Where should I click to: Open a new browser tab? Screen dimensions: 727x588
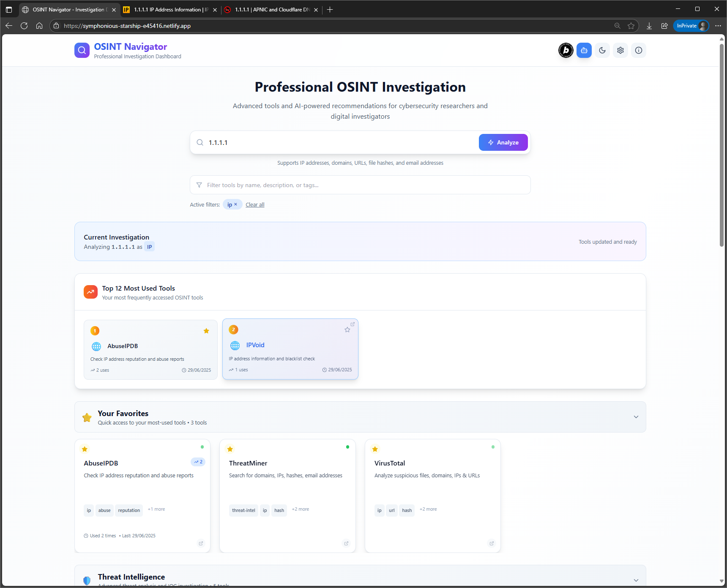pyautogui.click(x=330, y=10)
